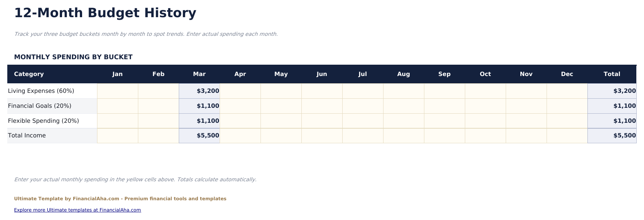Click the Category column header
This screenshot has width=644, height=220.
pos(29,74)
